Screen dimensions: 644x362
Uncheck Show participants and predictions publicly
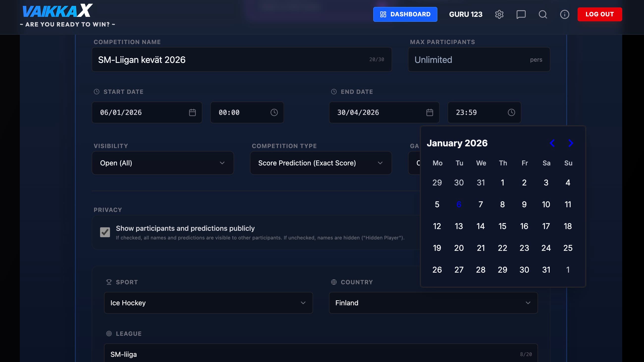pos(105,232)
